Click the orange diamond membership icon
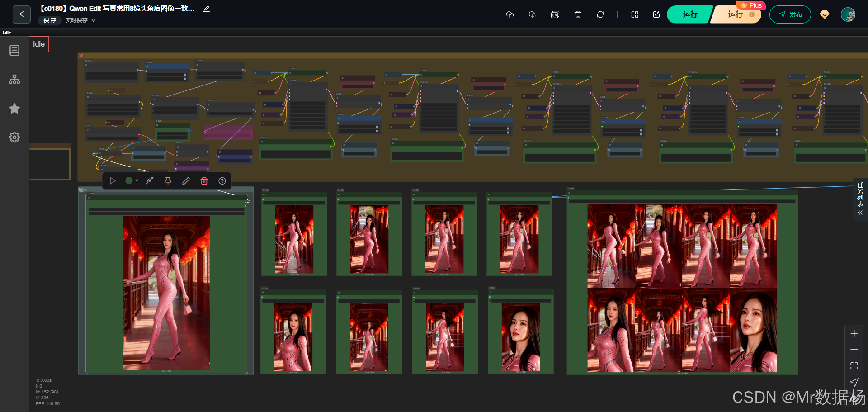Screen dimensions: 868x412 pos(825,14)
